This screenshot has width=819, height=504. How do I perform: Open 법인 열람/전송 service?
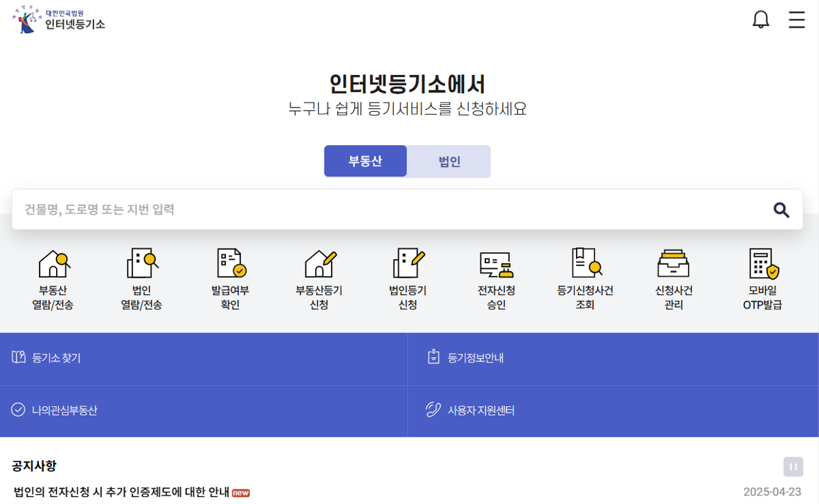pos(142,277)
